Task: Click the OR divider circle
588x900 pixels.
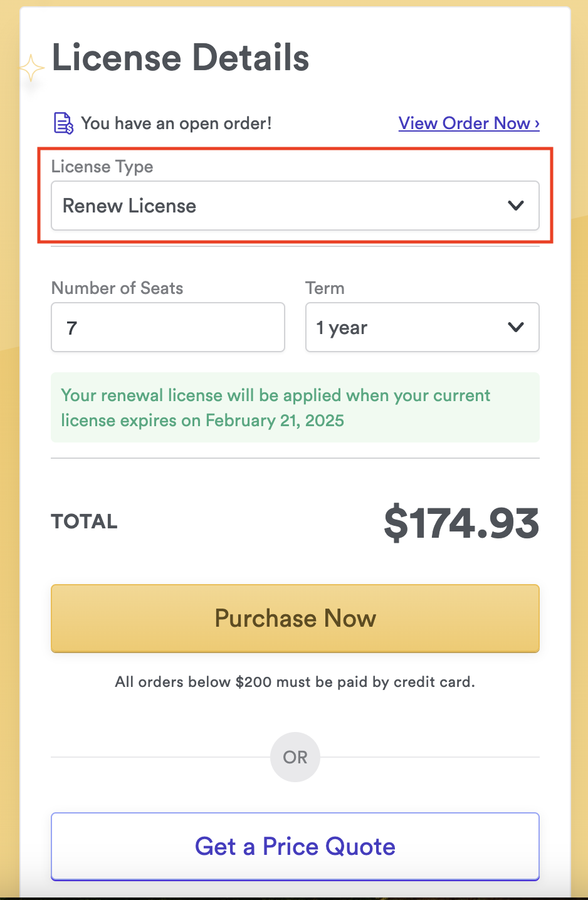Action: [x=295, y=757]
